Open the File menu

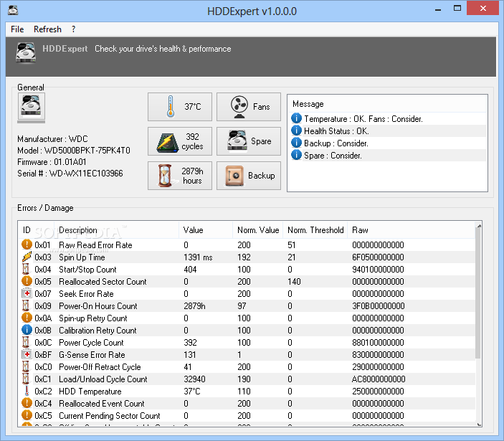(17, 29)
